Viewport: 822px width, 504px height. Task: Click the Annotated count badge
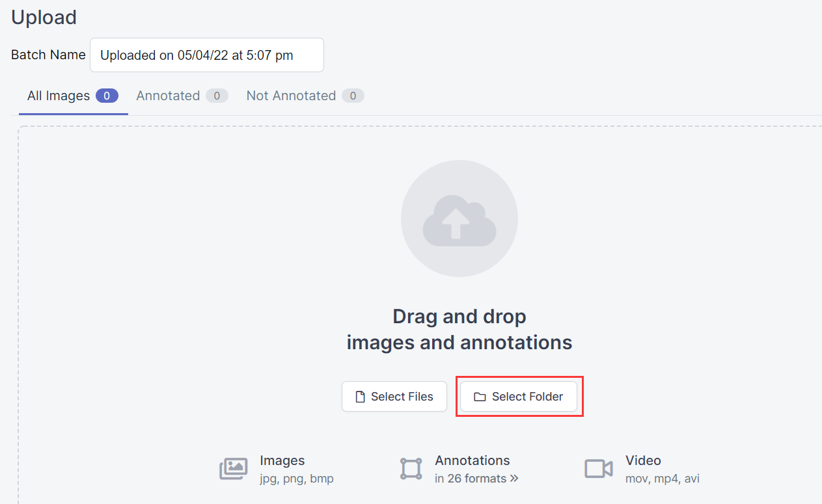click(x=217, y=96)
